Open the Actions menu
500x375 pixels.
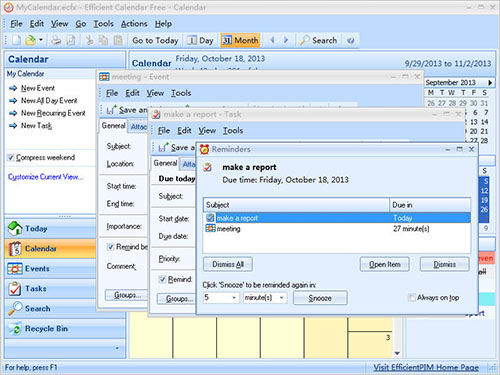click(x=134, y=24)
